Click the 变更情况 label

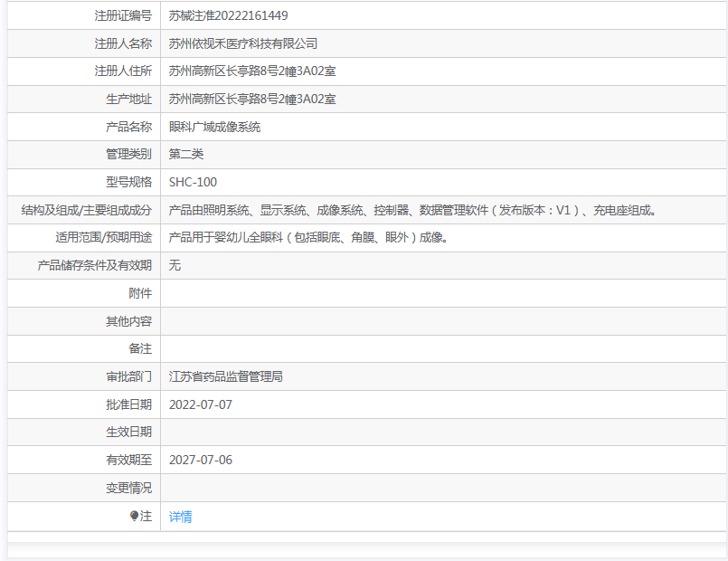(128, 488)
